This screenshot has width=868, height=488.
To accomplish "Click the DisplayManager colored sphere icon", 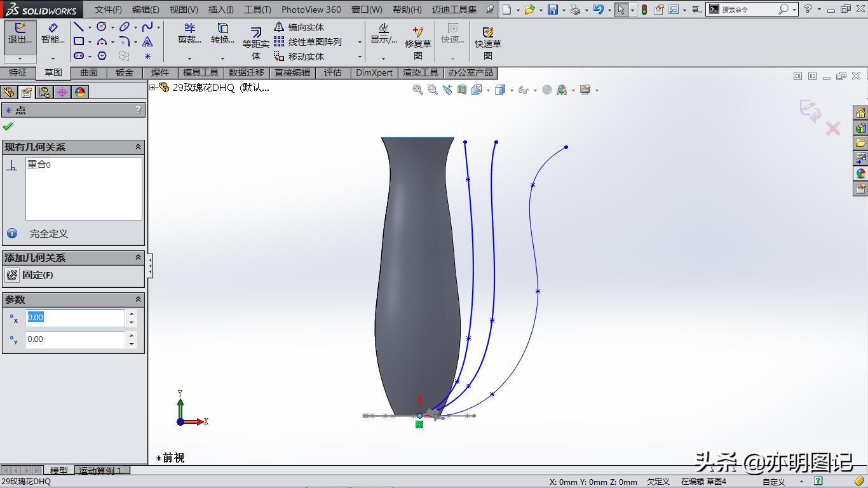I will click(x=79, y=91).
